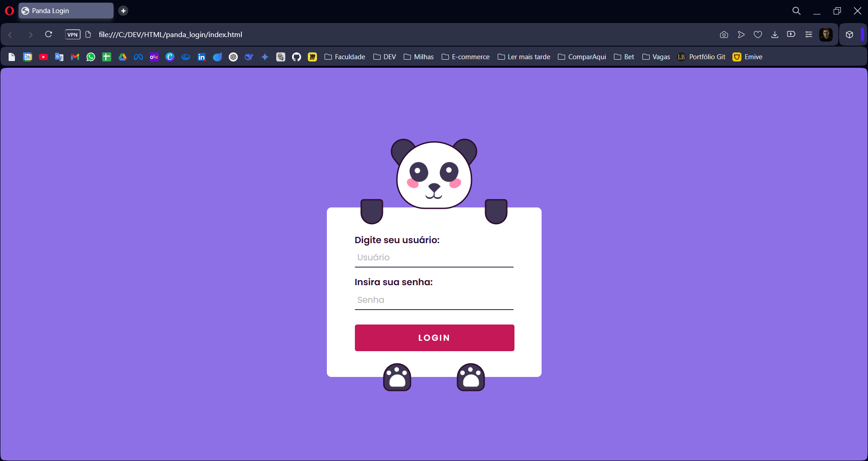Open the Gmail bookmark
868x461 pixels.
coord(75,57)
